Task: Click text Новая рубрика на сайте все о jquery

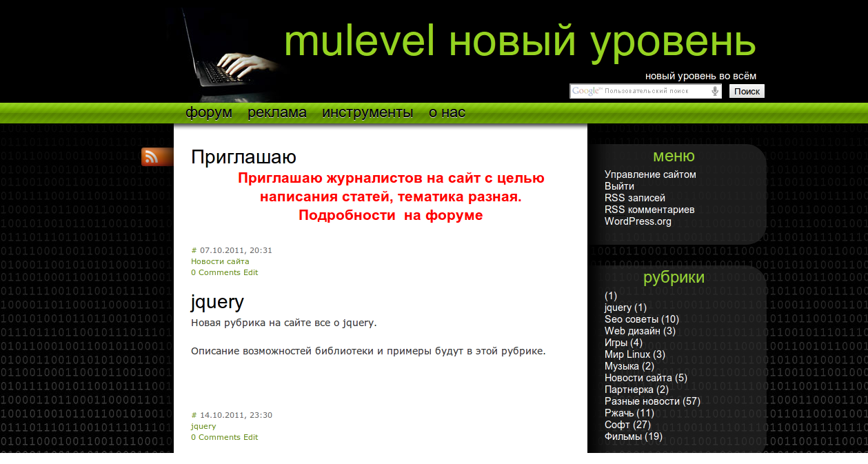Action: (x=284, y=323)
